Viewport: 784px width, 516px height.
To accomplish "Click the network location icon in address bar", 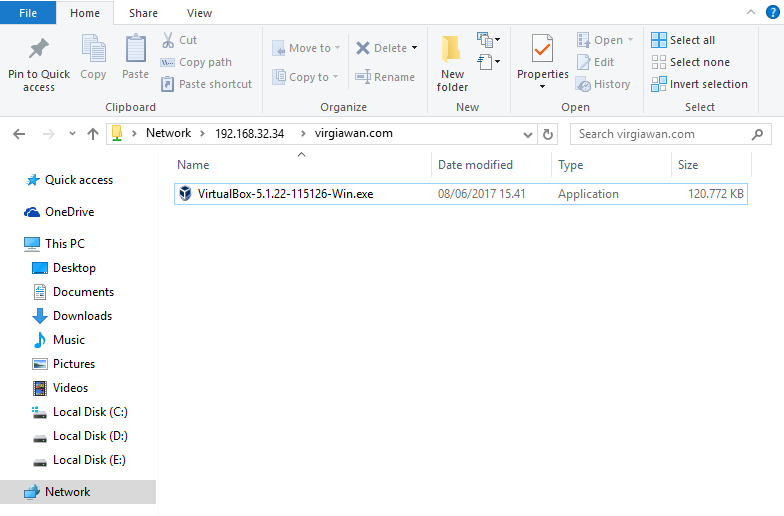I will (117, 134).
